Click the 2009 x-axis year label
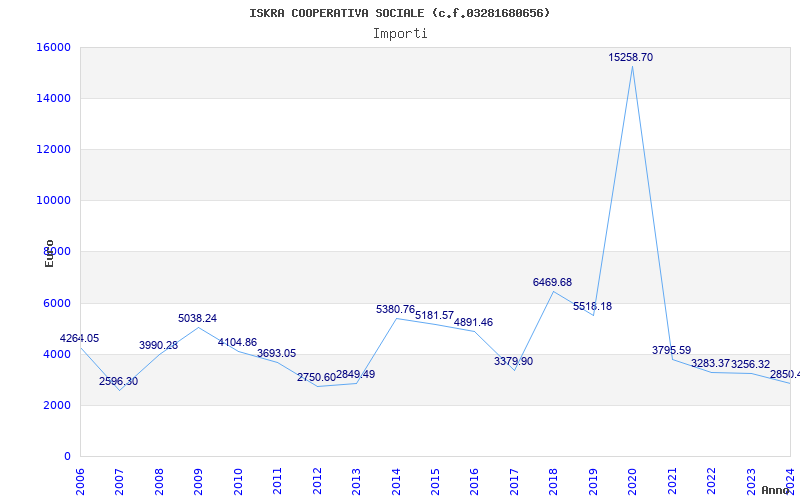This screenshot has height=500, width=800. coord(199,482)
